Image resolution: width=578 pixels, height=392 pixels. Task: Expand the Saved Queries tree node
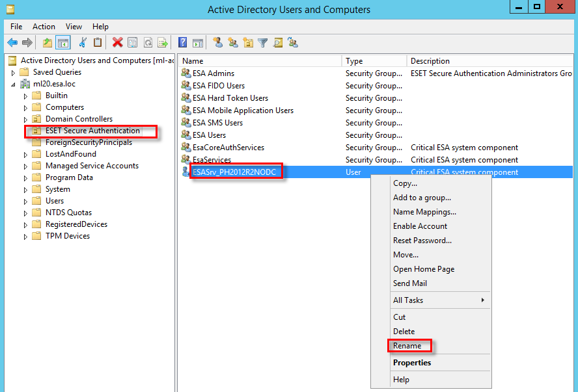pyautogui.click(x=13, y=72)
